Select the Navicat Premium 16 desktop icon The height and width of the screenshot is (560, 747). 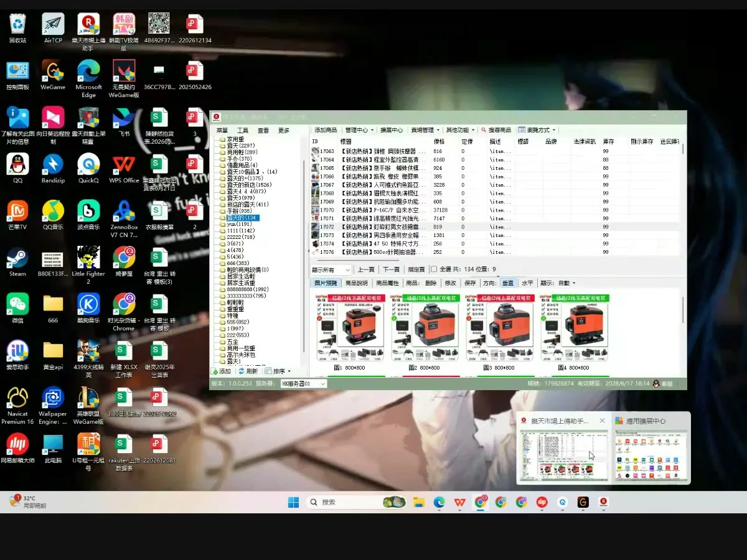17,406
